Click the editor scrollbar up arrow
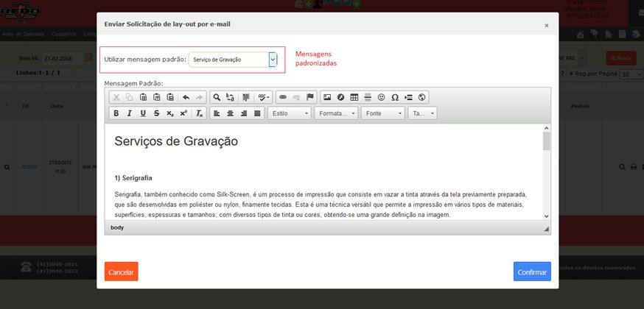Screen dimensions: 644x309 (546, 127)
